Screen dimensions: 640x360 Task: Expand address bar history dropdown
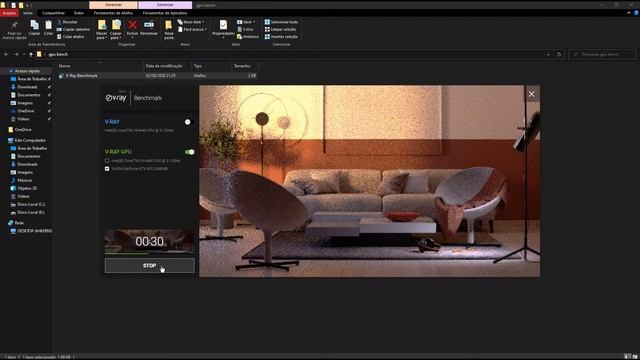tap(548, 54)
